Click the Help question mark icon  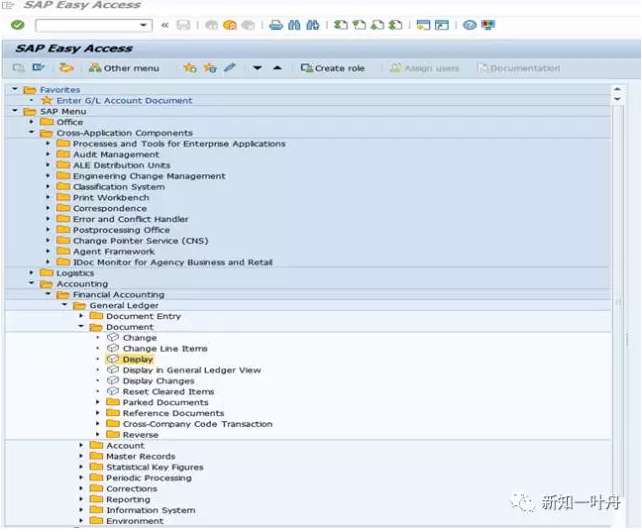click(470, 25)
